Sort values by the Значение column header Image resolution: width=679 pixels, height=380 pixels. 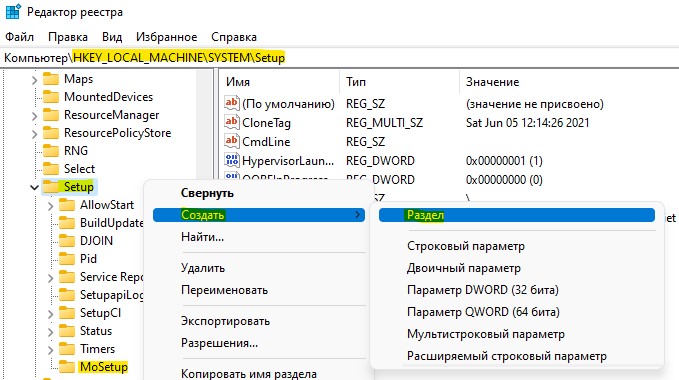tap(569, 82)
